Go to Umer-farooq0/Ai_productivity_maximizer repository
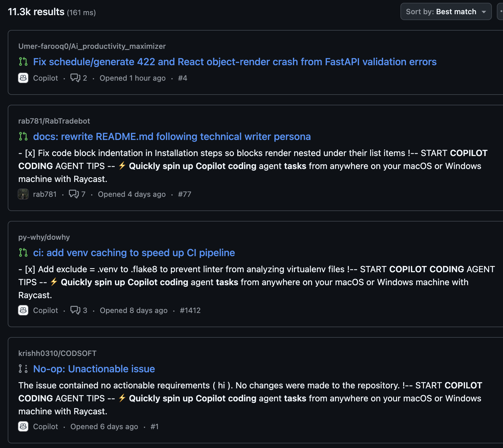 click(x=92, y=46)
